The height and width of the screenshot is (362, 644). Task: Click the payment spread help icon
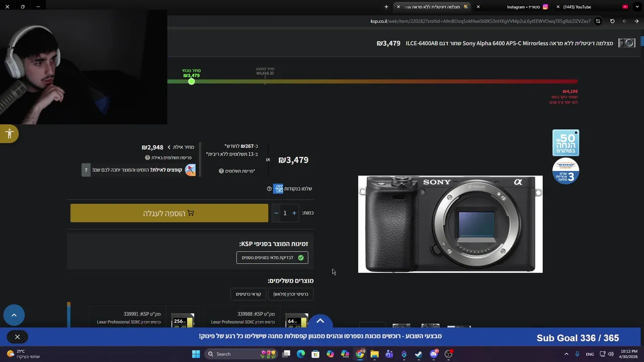click(x=221, y=171)
